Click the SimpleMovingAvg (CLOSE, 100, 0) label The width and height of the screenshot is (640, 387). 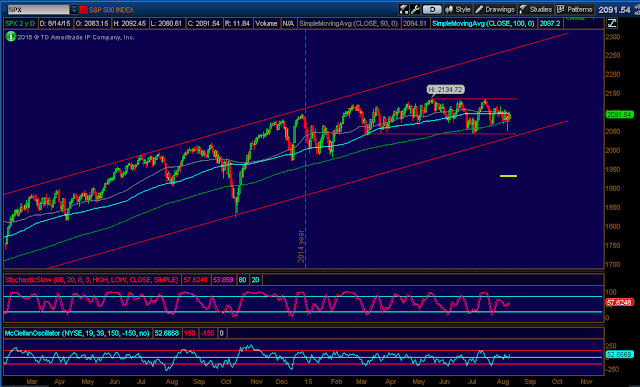point(483,24)
